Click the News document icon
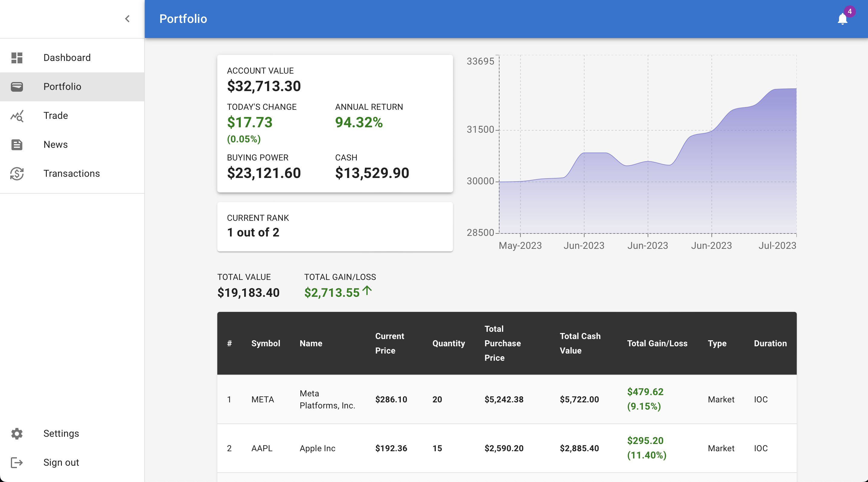Viewport: 868px width, 482px height. pos(17,144)
